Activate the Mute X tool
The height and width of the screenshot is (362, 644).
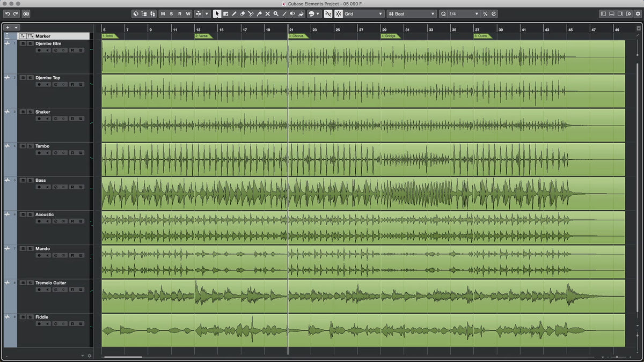pos(267,14)
